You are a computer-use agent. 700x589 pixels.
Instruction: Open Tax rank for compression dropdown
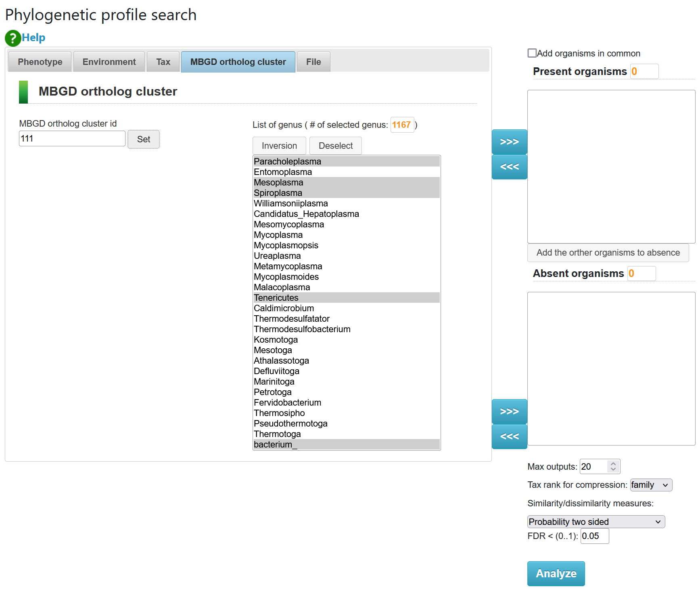click(651, 485)
